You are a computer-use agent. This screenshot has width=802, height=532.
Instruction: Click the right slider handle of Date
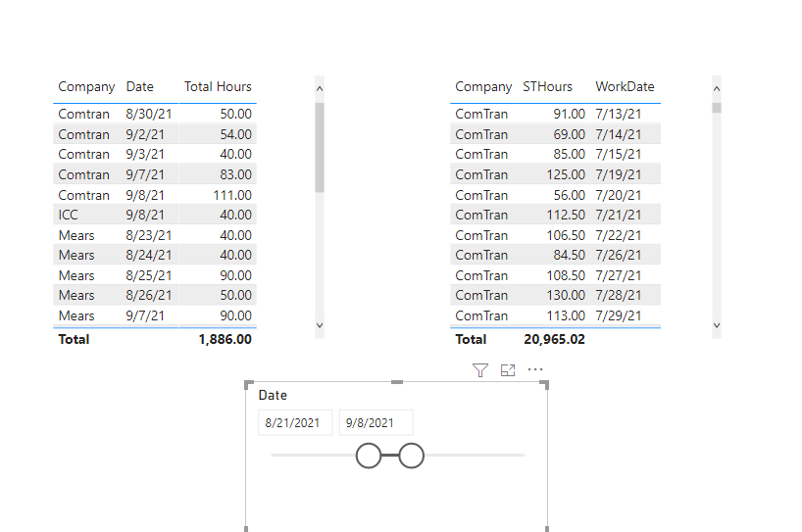tap(411, 456)
